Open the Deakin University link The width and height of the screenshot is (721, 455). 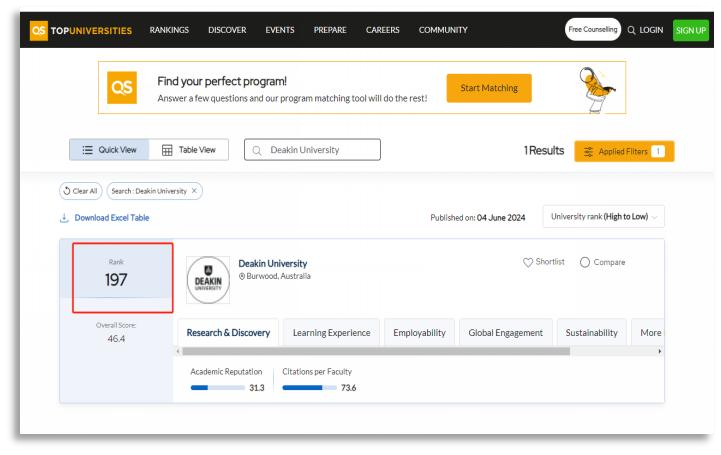tap(273, 263)
